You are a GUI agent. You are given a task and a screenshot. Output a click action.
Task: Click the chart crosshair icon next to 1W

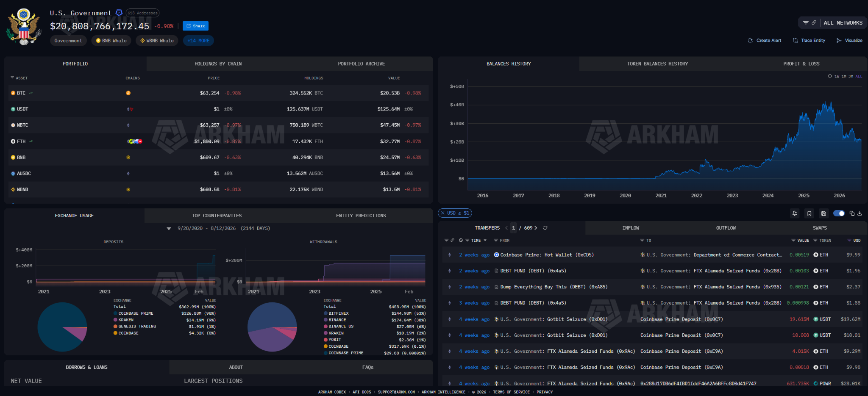pyautogui.click(x=830, y=76)
